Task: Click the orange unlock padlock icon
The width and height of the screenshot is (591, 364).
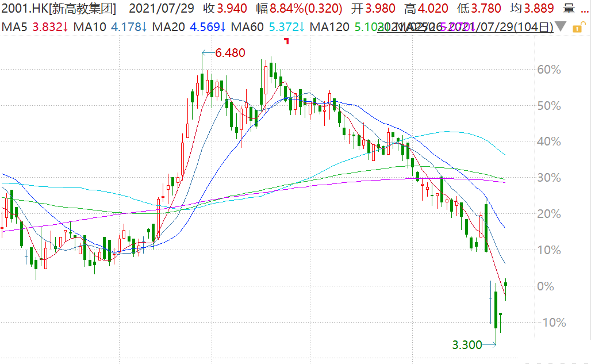Action: 579,27
